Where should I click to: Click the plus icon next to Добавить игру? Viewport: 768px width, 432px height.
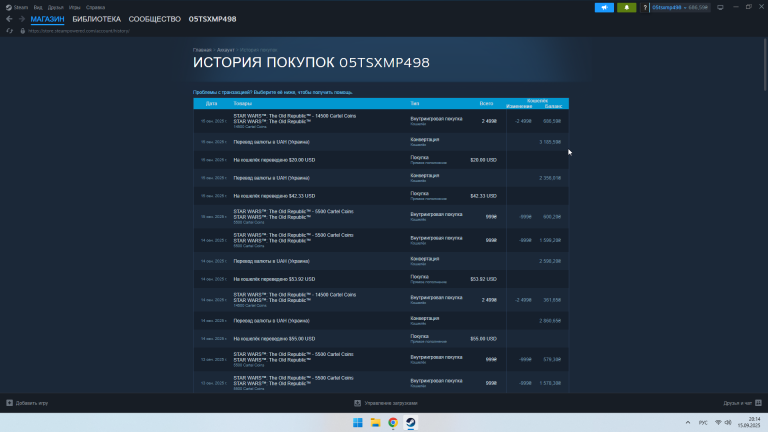(9, 403)
